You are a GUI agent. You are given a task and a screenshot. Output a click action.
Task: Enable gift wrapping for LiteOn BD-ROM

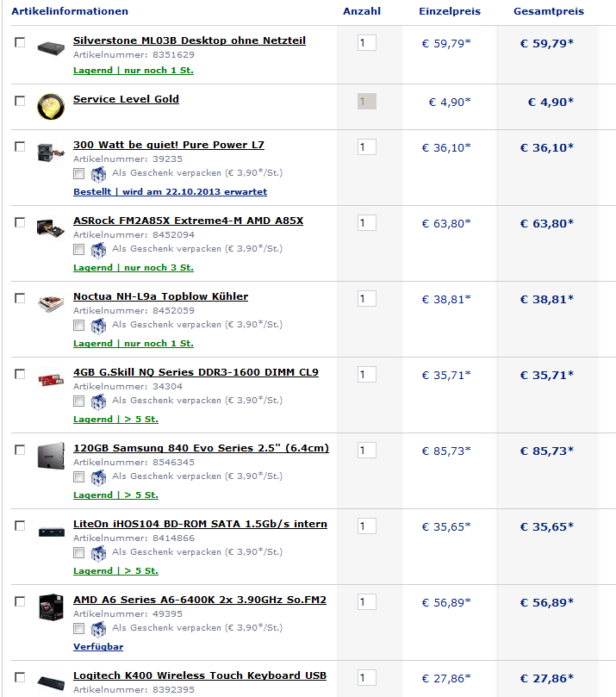[x=78, y=552]
